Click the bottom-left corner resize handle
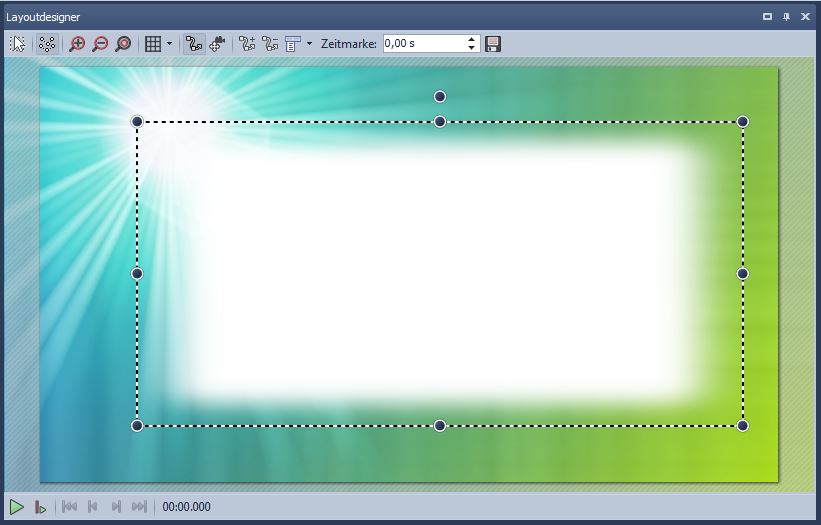Screen dimensions: 821x525 pos(137,426)
